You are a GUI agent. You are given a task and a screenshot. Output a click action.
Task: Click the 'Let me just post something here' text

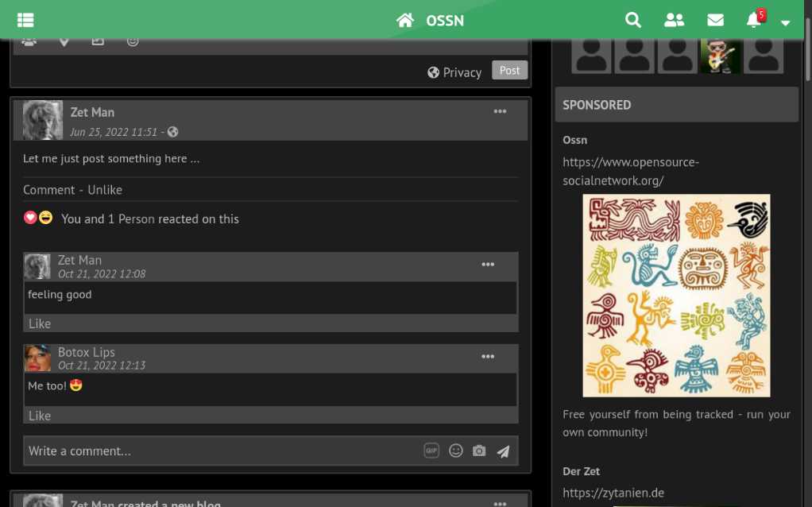(x=110, y=158)
